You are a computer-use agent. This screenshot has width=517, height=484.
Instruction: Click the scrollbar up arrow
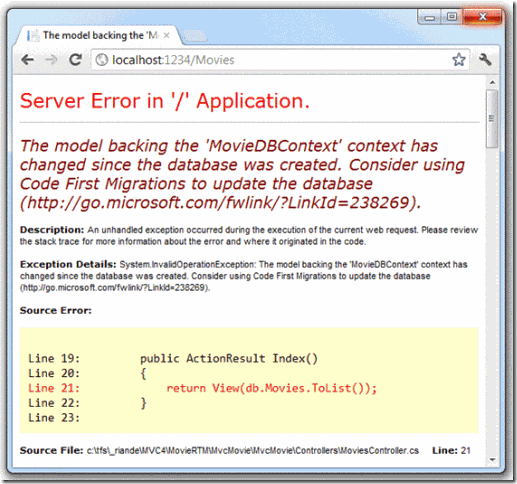(492, 82)
